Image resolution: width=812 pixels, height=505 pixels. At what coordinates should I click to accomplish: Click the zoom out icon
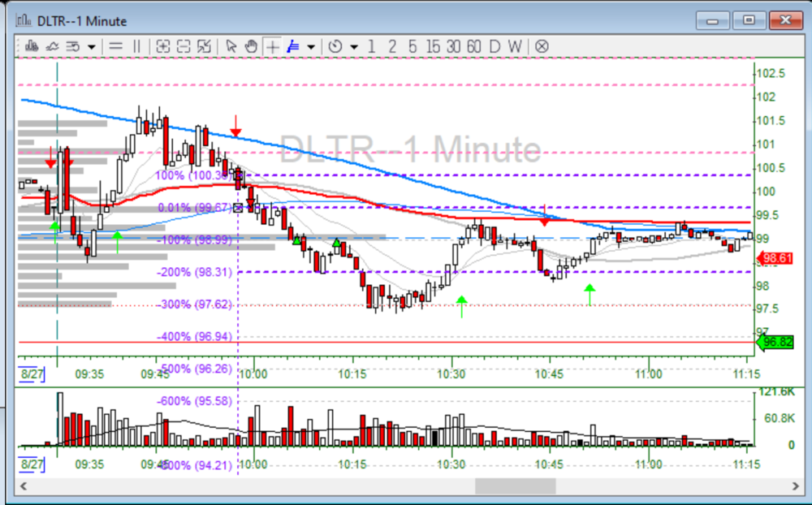click(x=183, y=46)
